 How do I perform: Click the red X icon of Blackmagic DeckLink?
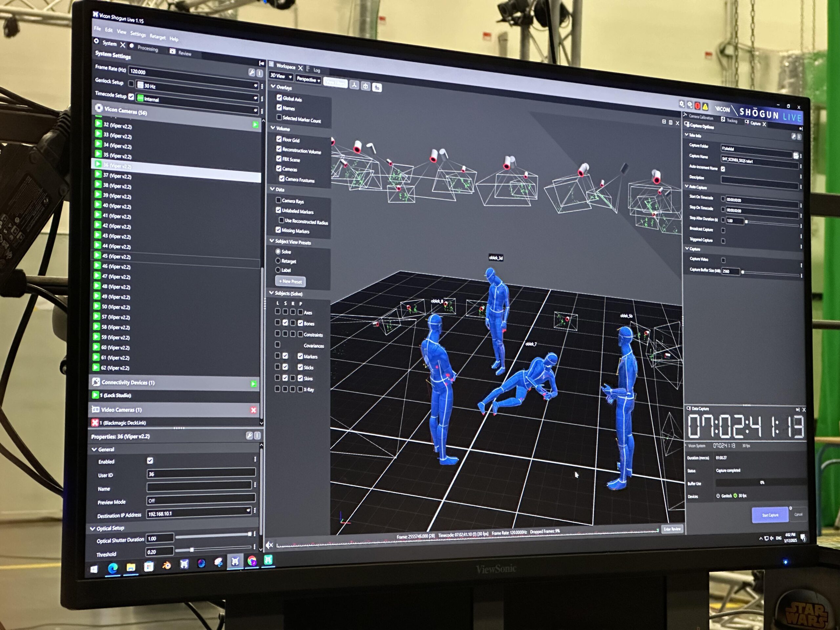point(95,422)
